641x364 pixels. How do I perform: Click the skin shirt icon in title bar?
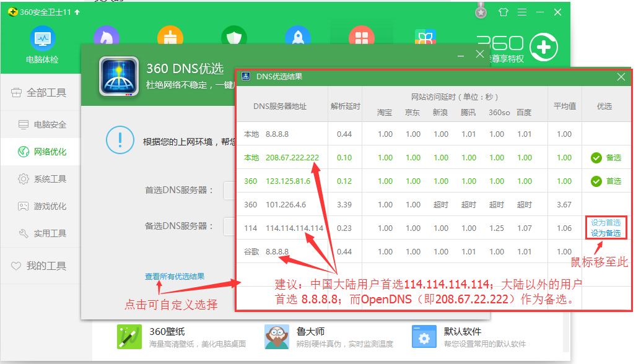point(503,12)
